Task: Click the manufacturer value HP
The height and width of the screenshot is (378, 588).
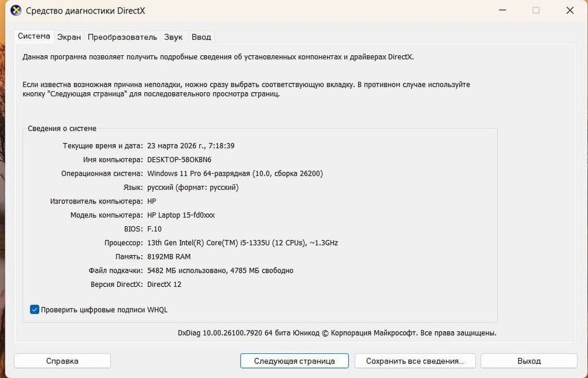Action: click(x=152, y=202)
